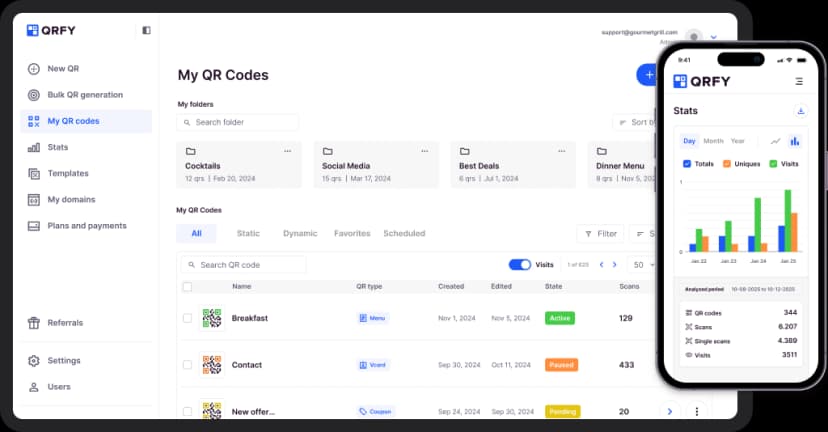This screenshot has height=432, width=828.
Task: Switch to the Favorites tab
Action: 352,233
